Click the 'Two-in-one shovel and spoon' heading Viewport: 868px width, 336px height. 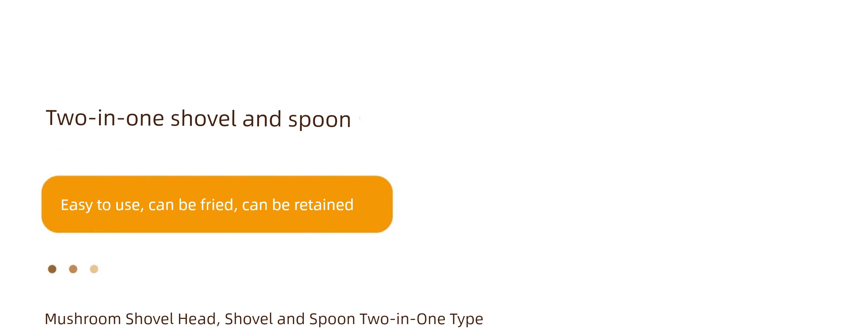point(198,119)
